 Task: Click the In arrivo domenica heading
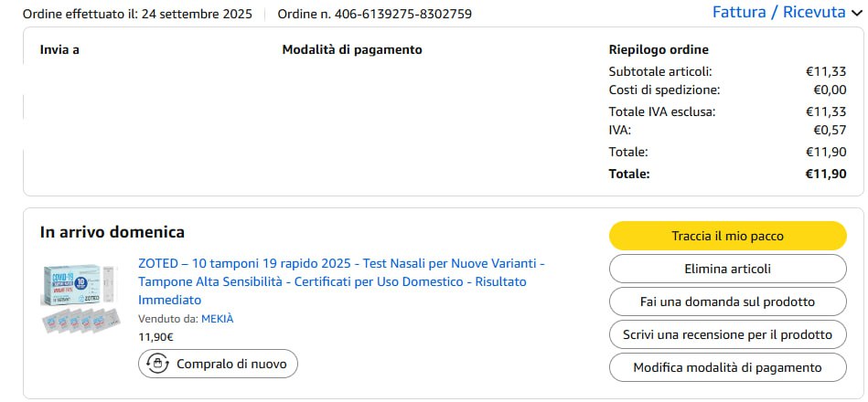[112, 232]
